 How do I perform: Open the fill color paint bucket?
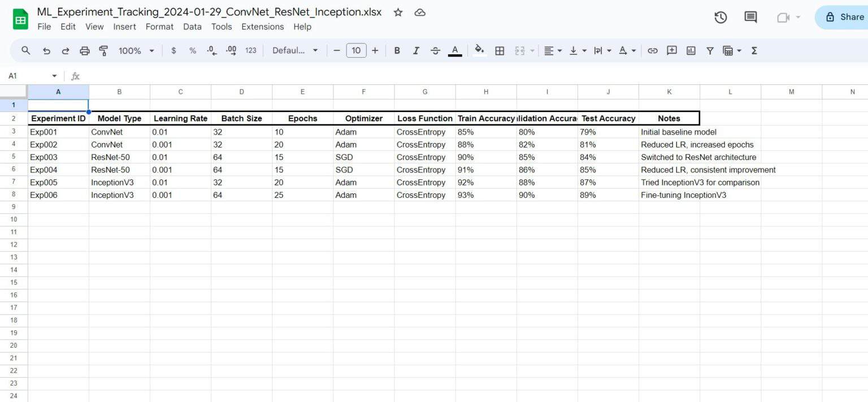[479, 51]
